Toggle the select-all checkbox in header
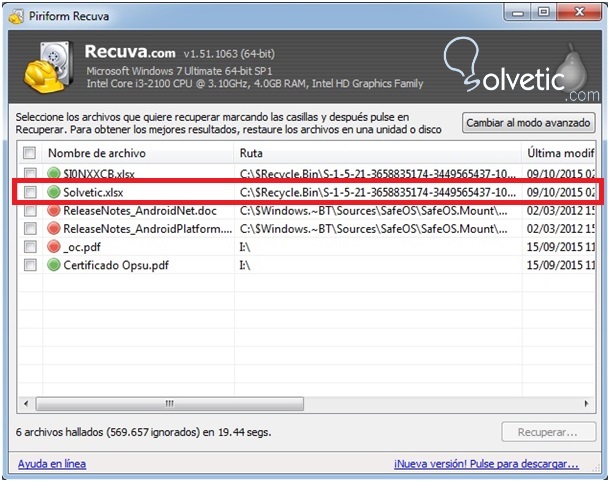The height and width of the screenshot is (482, 610). click(30, 153)
